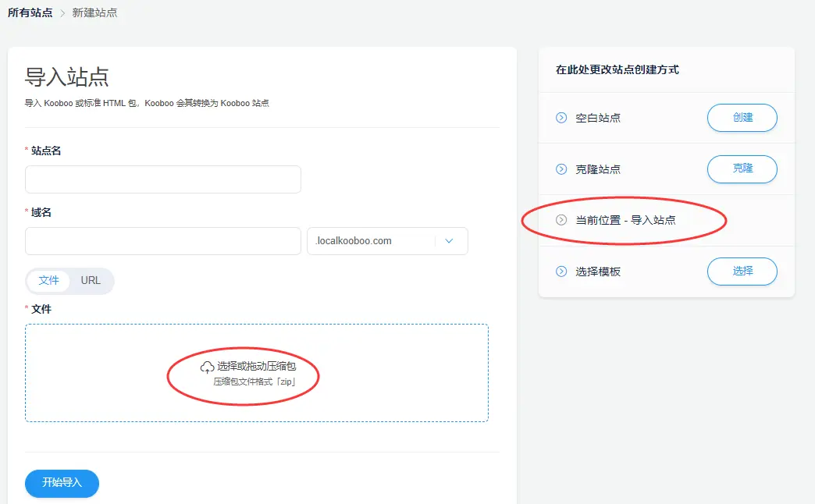Click the arrow icon beside 选择模板
This screenshot has height=504, width=815.
coord(561,272)
